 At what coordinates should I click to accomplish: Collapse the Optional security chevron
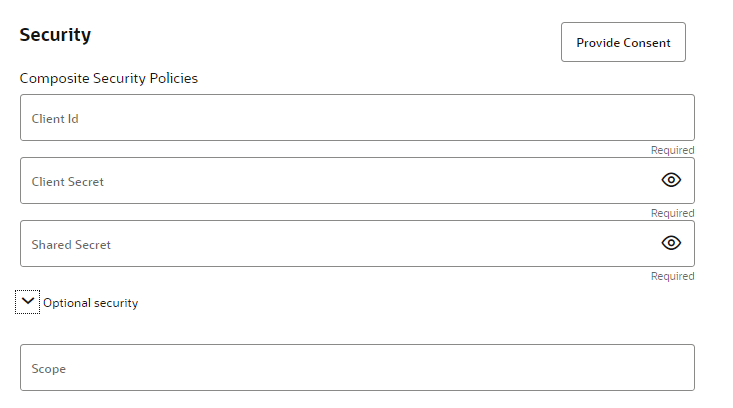pyautogui.click(x=28, y=301)
